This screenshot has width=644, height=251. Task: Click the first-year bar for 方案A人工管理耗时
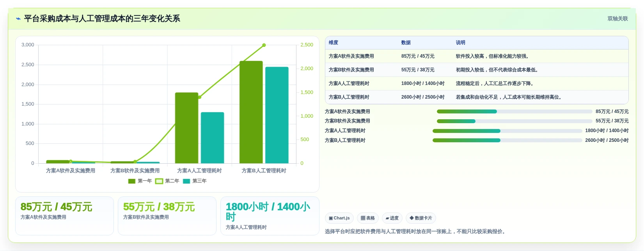(186, 128)
